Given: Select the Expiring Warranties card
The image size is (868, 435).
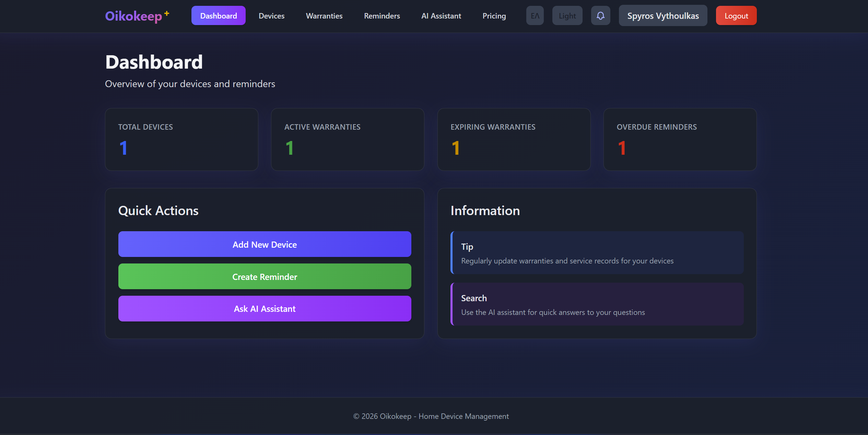Looking at the screenshot, I should (x=514, y=139).
